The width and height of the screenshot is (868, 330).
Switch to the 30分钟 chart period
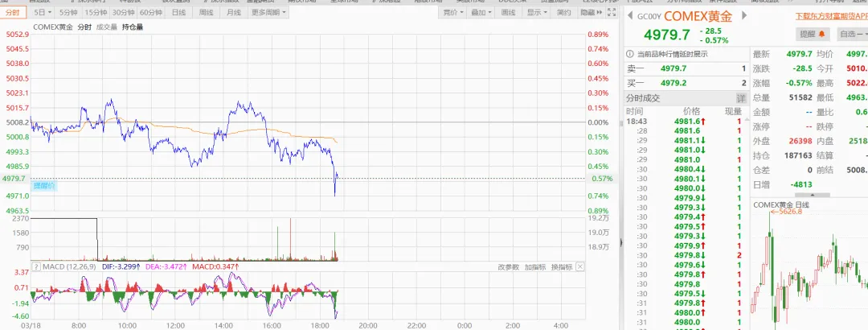tap(124, 12)
